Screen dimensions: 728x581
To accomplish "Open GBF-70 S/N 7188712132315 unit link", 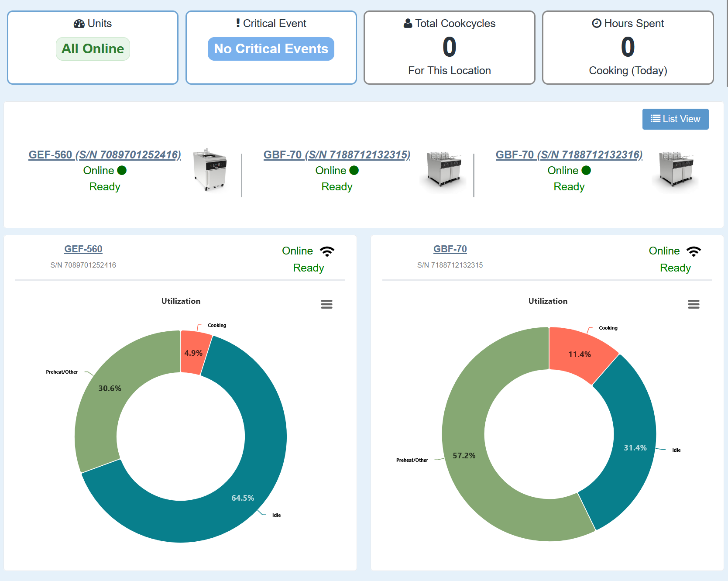I will point(337,155).
